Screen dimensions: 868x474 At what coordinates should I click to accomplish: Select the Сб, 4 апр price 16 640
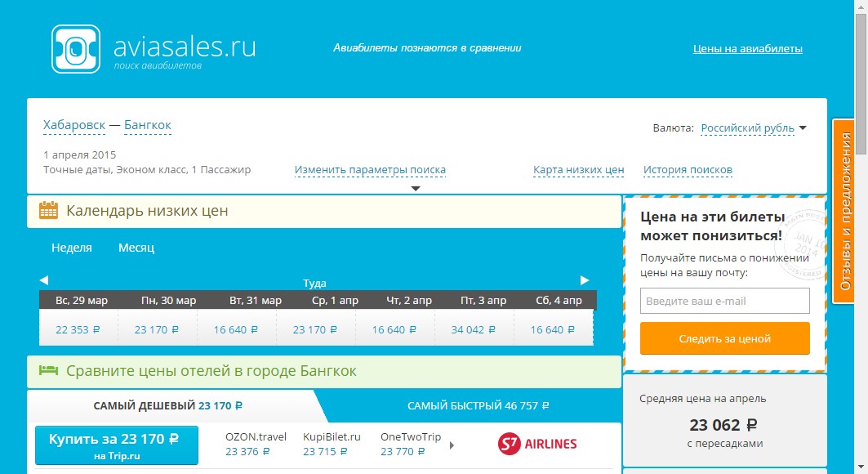553,329
